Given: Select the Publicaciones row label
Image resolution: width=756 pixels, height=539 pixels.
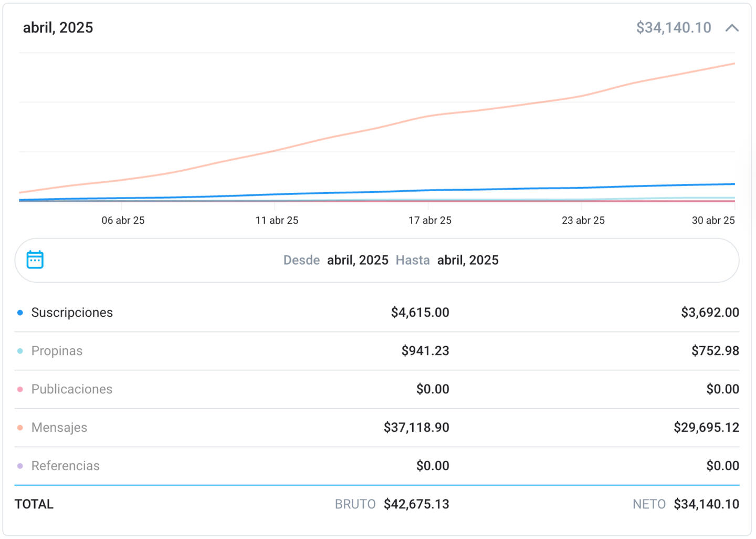Looking at the screenshot, I should (72, 389).
